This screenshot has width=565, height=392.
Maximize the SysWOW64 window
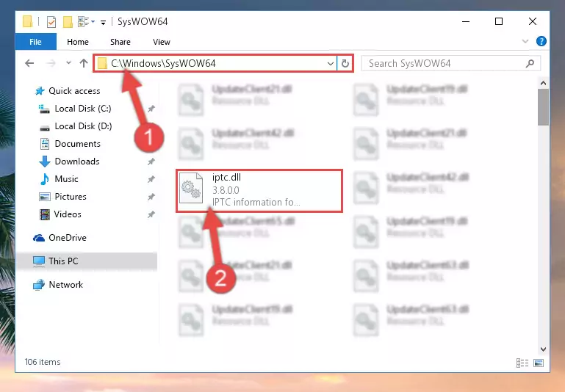499,21
